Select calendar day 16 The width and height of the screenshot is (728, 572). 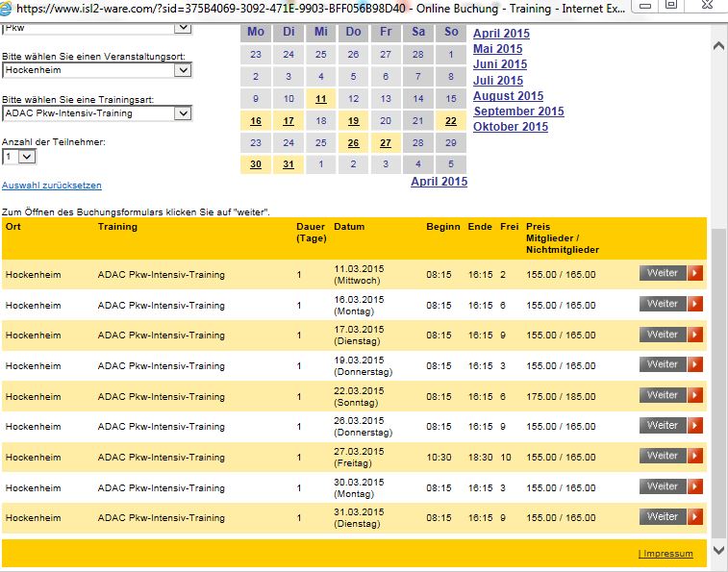(x=256, y=121)
